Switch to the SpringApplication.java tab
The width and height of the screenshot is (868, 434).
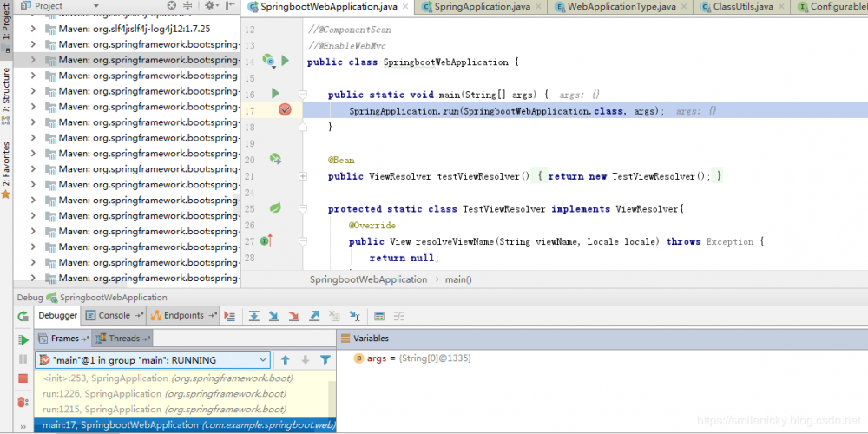482,7
